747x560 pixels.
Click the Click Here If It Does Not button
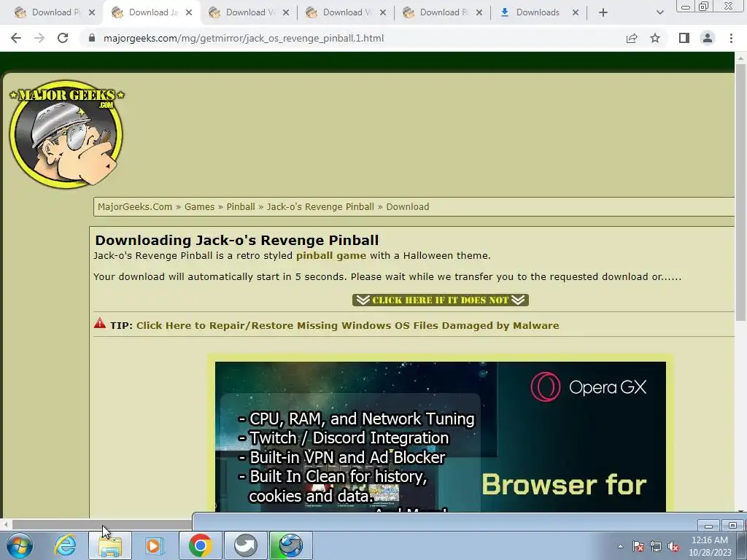(x=440, y=300)
